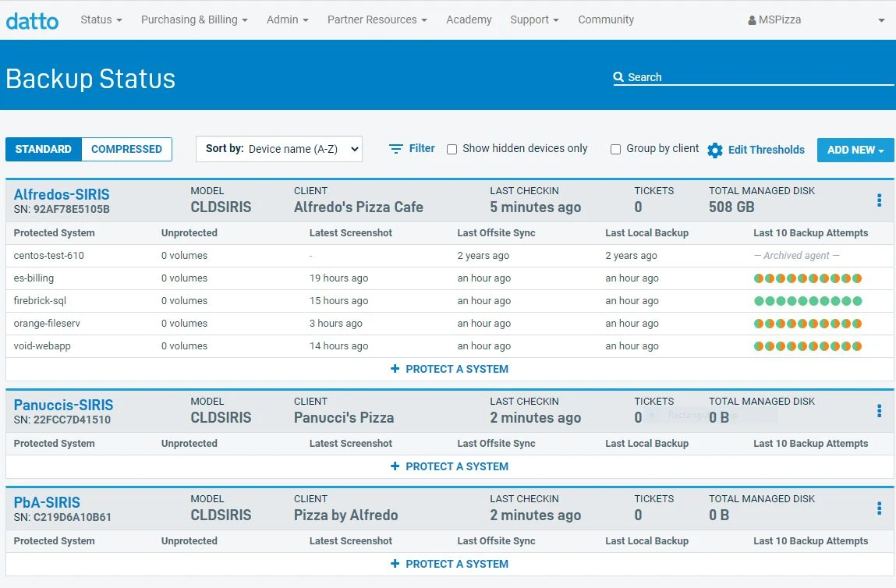Screen dimensions: 896x588
Task: Click the search magnifier icon
Action: 618,77
